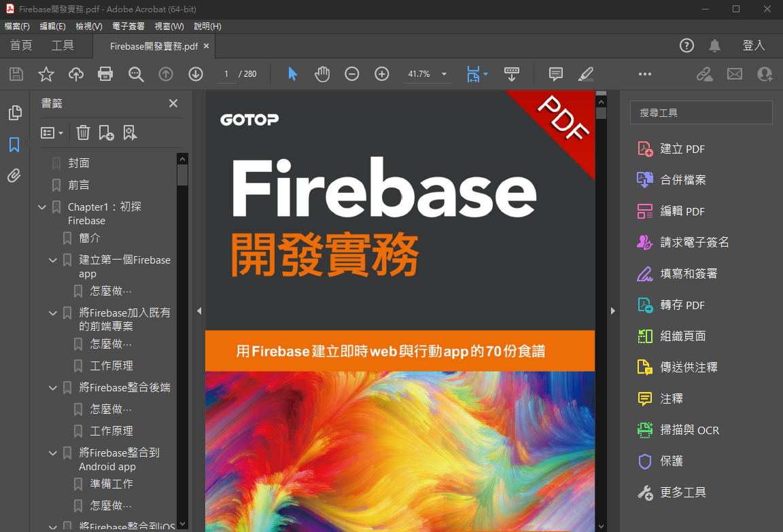Image resolution: width=783 pixels, height=532 pixels.
Task: Open the 建立 PDF tool
Action: (x=672, y=149)
